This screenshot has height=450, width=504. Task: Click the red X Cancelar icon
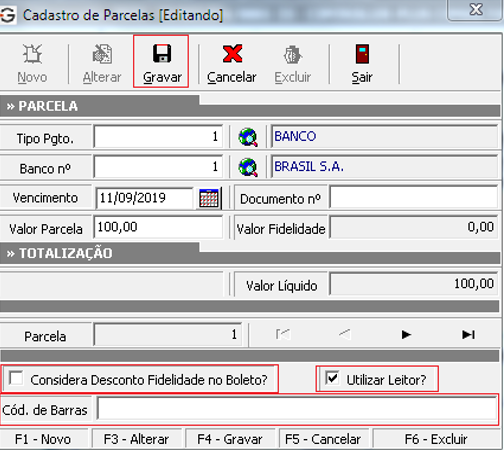coord(232,54)
